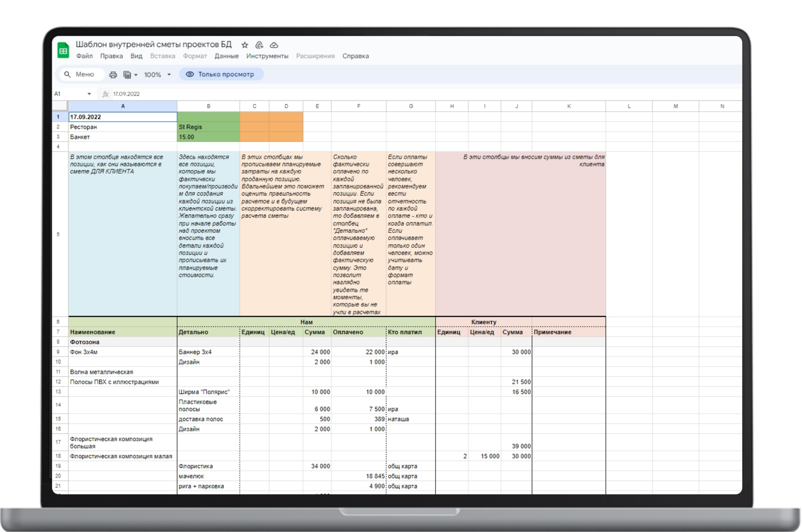Image resolution: width=802 pixels, height=532 pixels.
Task: Select the Полосы ПВХ с иллюстрациями cell
Action: point(123,382)
